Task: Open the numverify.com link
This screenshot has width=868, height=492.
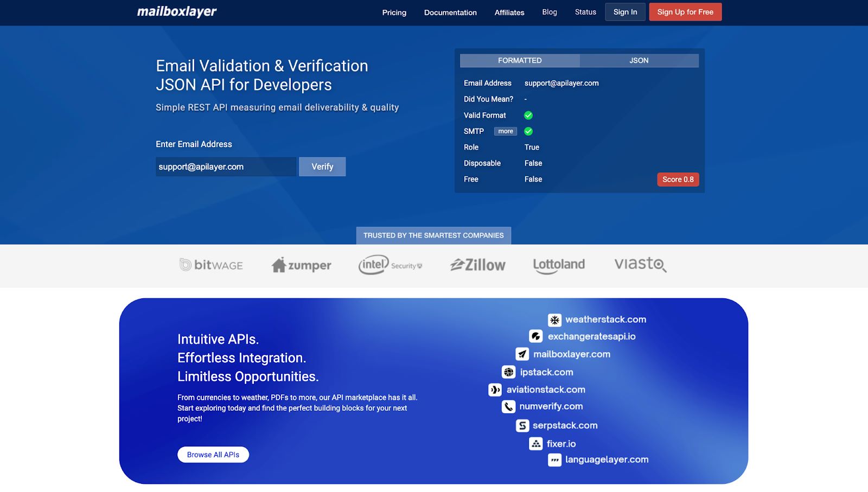Action: [551, 406]
